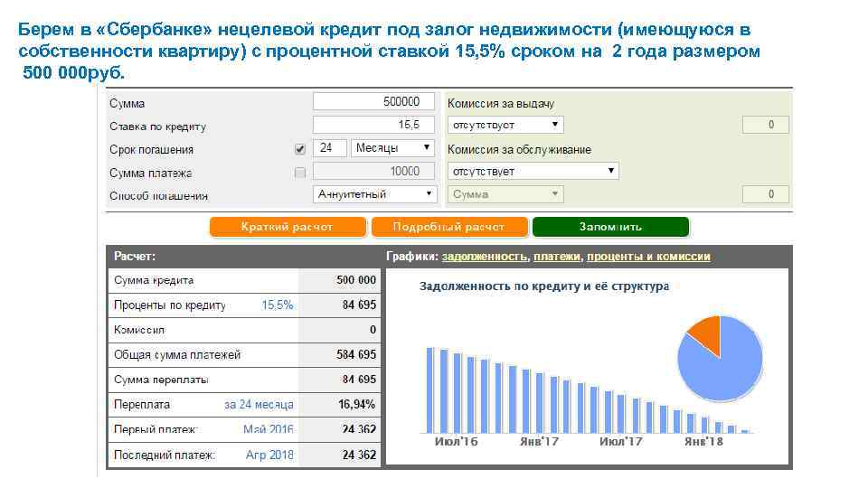
Task: Click the Комиссия за выдачу value field
Action: click(766, 125)
